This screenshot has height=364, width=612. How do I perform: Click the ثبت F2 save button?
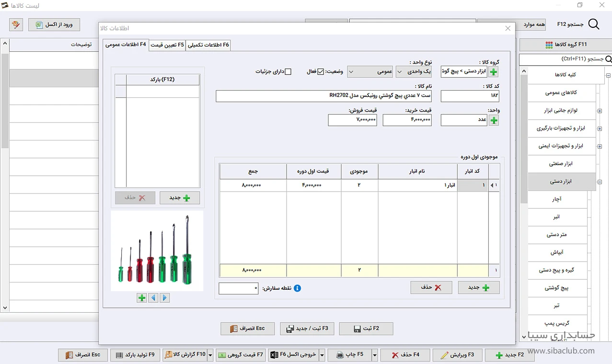tap(366, 329)
